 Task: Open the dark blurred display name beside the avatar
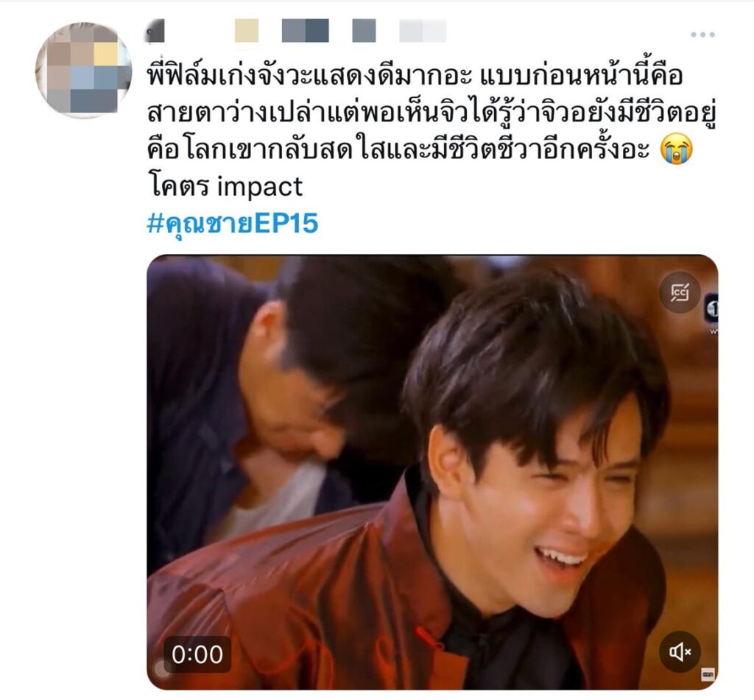coord(155,31)
